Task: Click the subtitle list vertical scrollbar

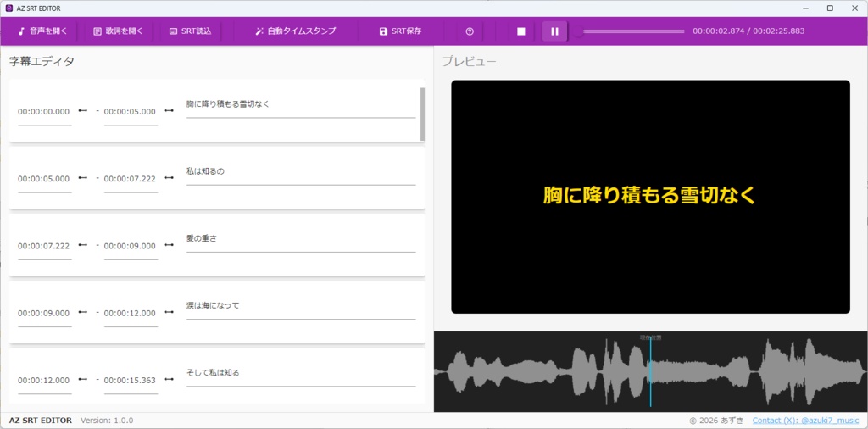Action: click(422, 114)
